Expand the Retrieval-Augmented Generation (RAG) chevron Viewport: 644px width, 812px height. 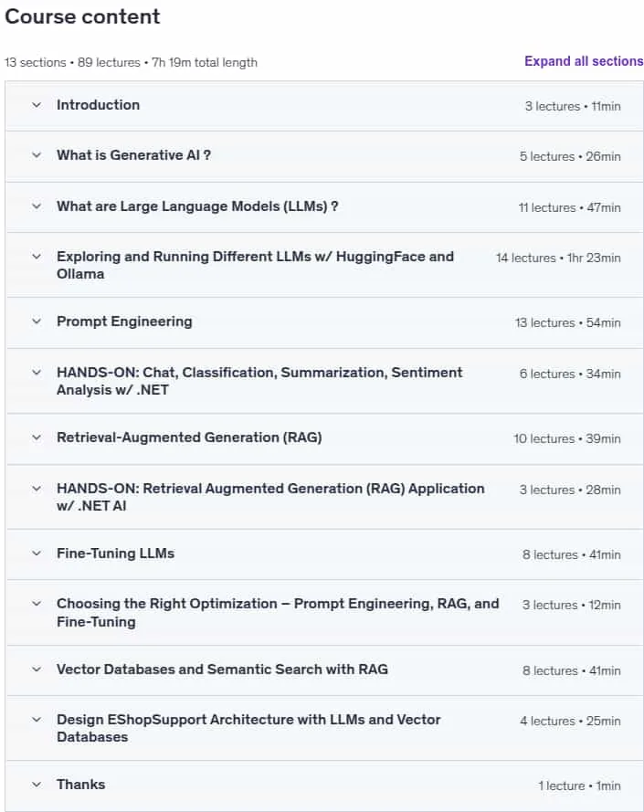(37, 438)
